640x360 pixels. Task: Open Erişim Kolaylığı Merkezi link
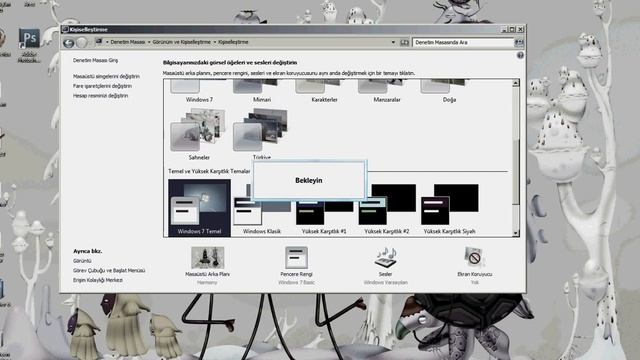[x=98, y=280]
